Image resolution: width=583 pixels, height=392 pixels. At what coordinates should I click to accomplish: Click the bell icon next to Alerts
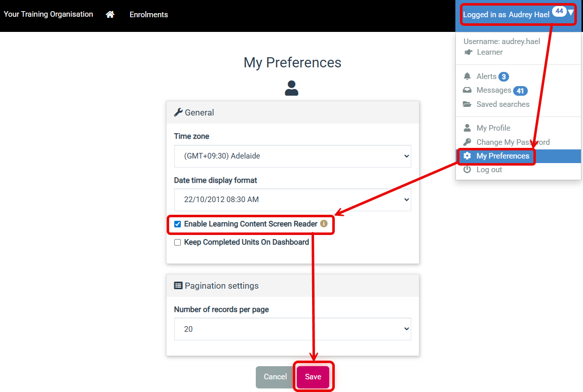(x=468, y=76)
